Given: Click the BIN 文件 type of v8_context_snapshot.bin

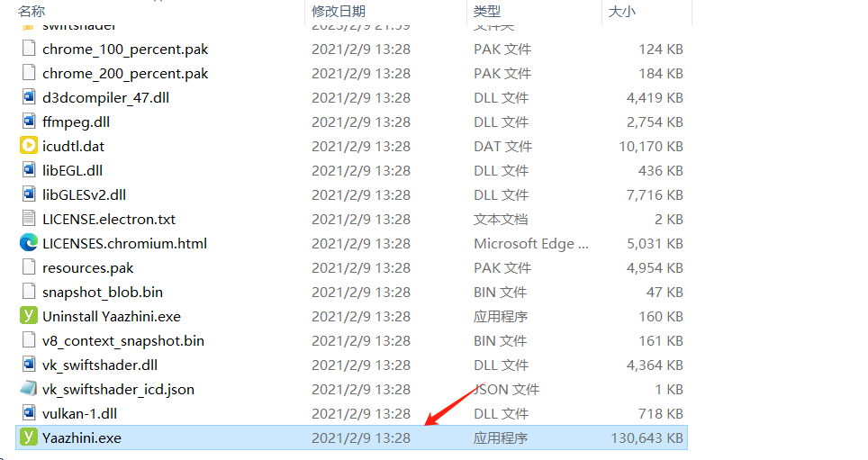Looking at the screenshot, I should tap(500, 341).
